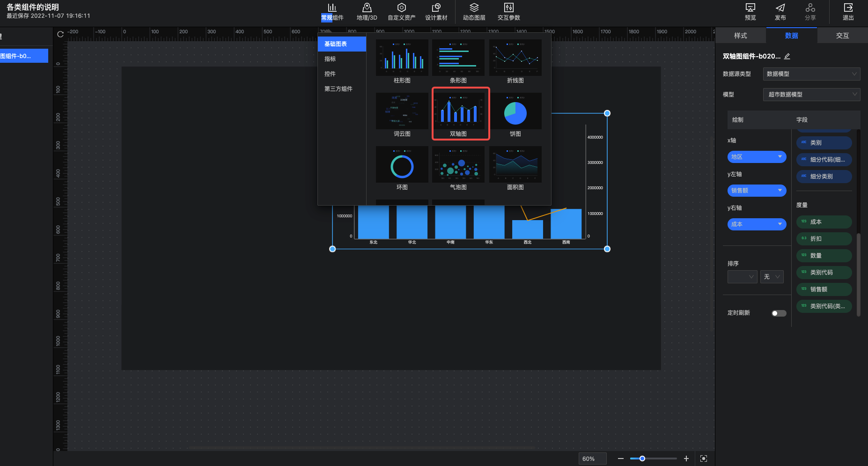Screen dimensions: 868x466
Task: Switch to the 交互 tab
Action: (x=842, y=36)
